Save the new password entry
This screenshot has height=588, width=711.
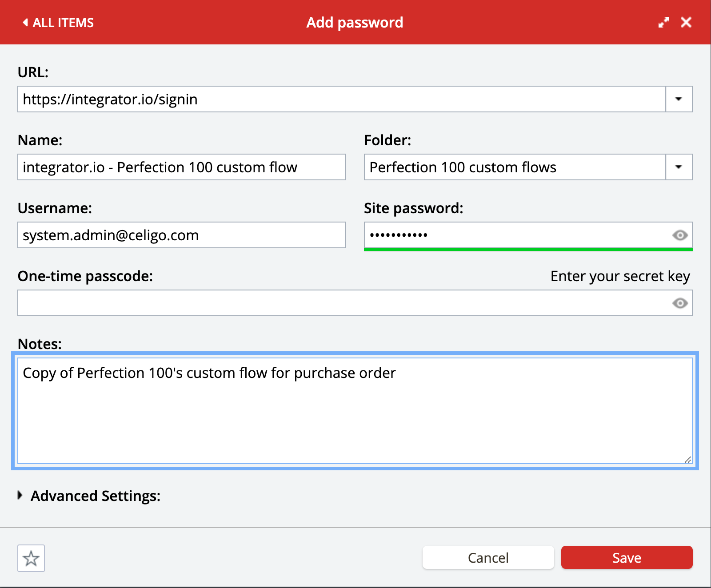tap(627, 557)
